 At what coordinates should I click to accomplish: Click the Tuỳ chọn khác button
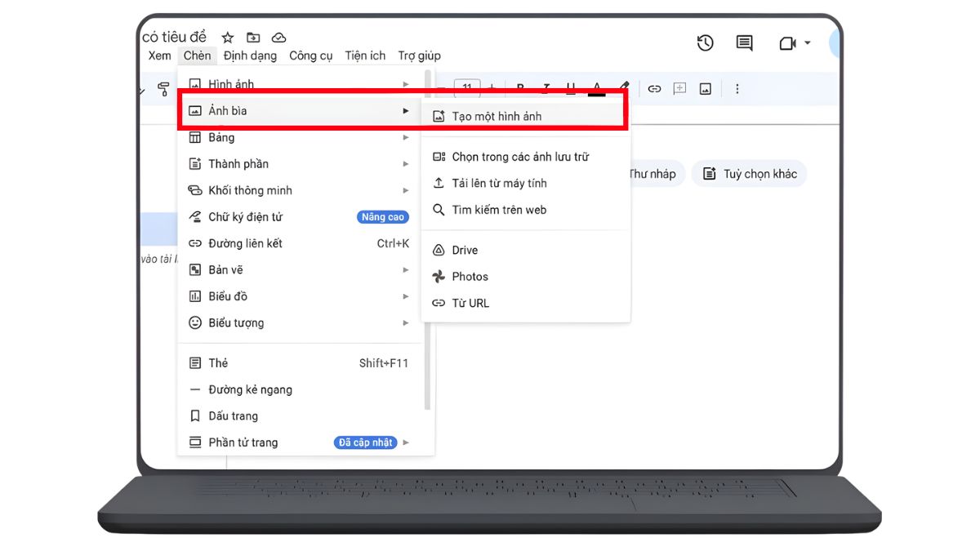click(x=749, y=173)
